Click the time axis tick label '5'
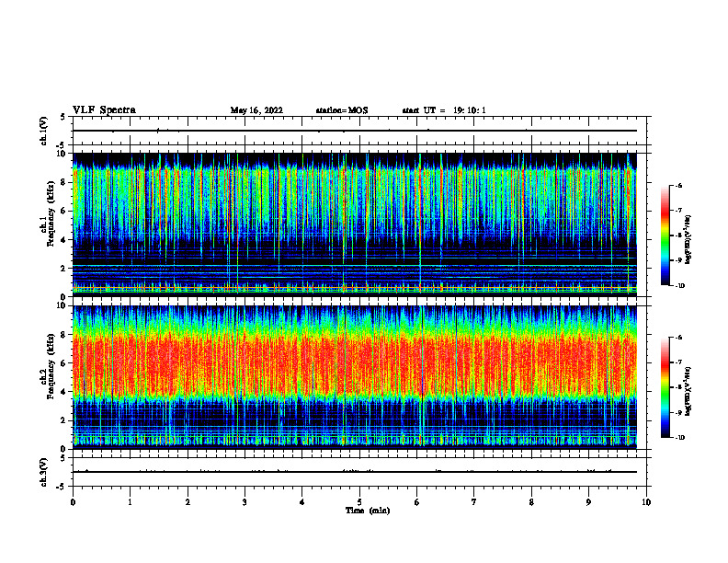Screen dimensions: 728x563 tap(359, 502)
